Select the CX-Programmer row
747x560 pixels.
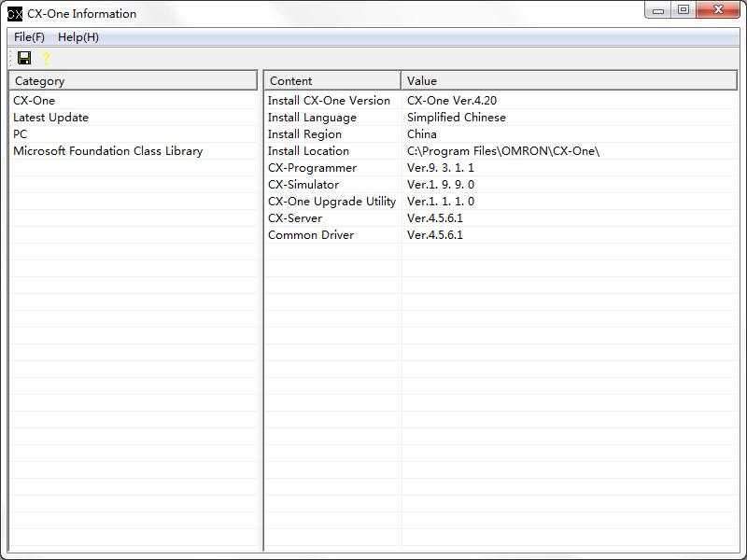coord(312,168)
